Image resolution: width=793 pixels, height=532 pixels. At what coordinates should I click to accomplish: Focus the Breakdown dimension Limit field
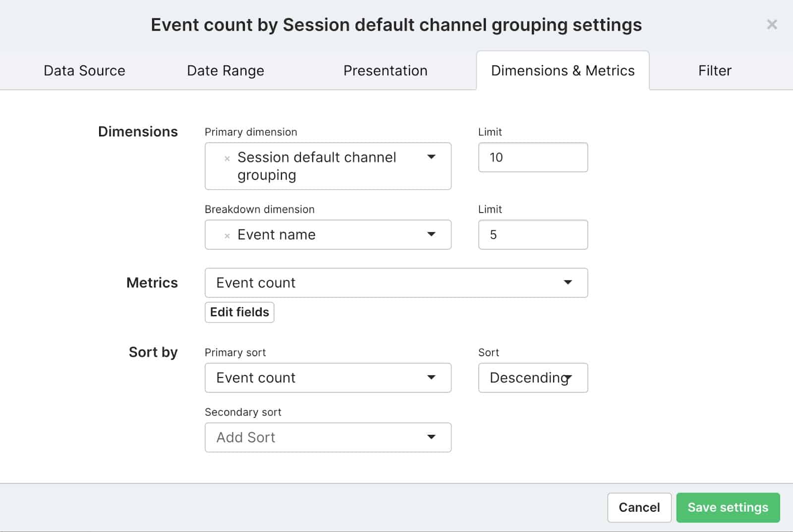tap(533, 235)
